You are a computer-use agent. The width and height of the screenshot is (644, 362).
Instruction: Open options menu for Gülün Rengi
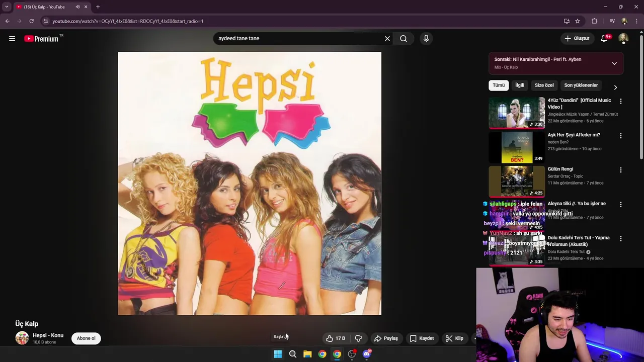(621, 170)
